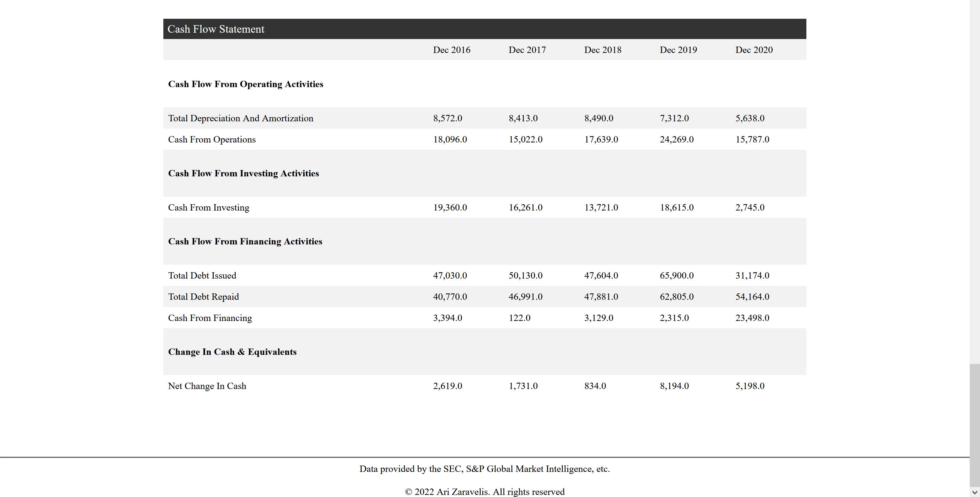Select the Dec 2017 column header

point(527,50)
